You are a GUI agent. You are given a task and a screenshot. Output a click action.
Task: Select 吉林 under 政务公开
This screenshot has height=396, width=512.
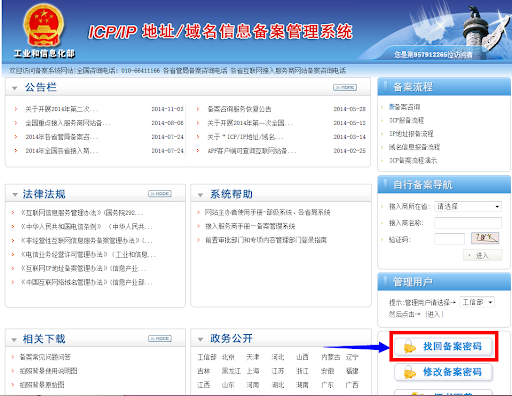click(204, 371)
